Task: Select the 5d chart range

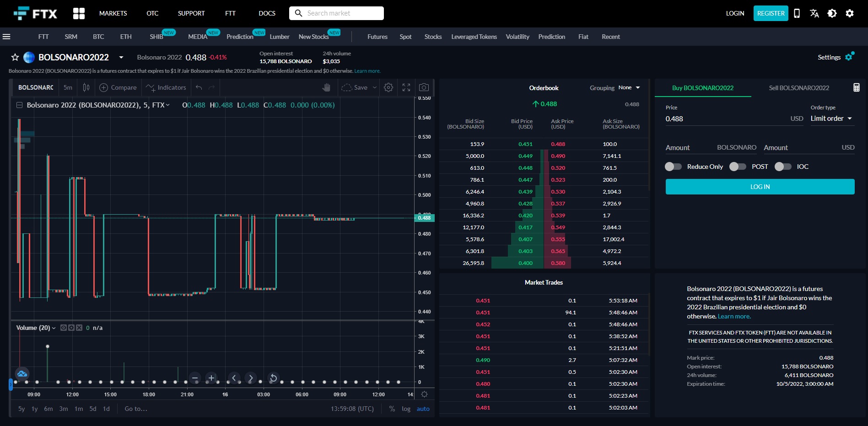Action: click(93, 409)
